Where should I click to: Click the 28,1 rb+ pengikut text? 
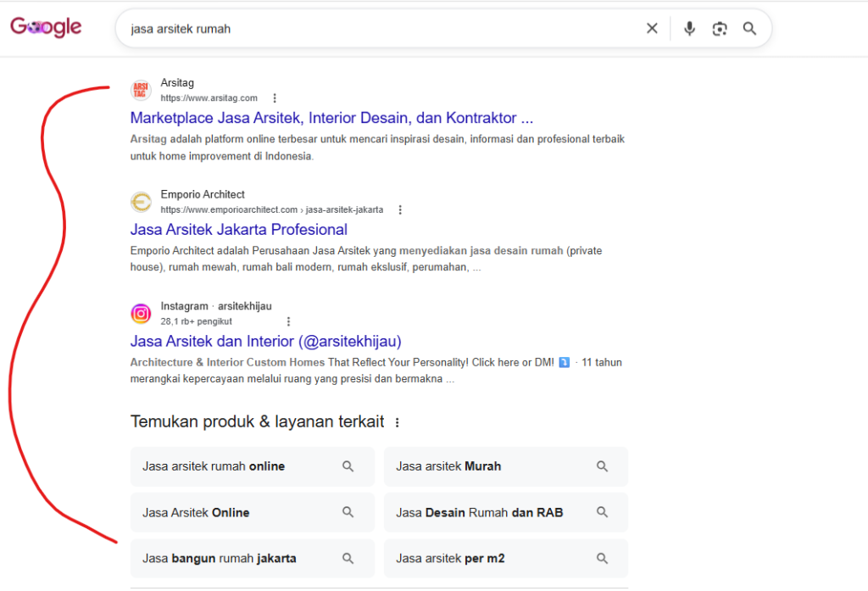tap(197, 321)
